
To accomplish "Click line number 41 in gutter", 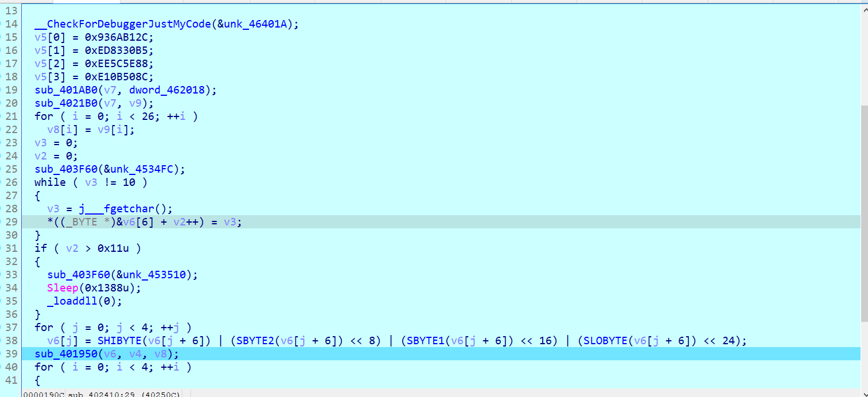I will (x=12, y=380).
